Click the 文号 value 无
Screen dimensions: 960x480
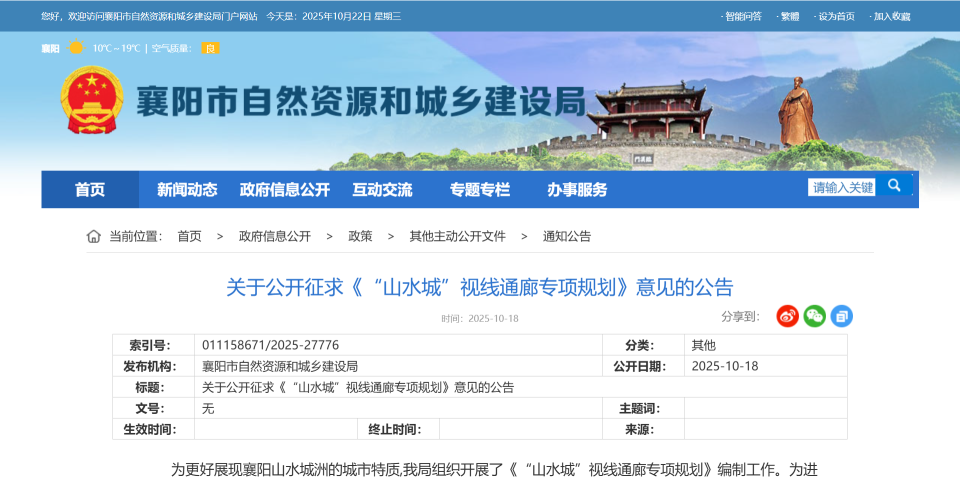point(208,408)
